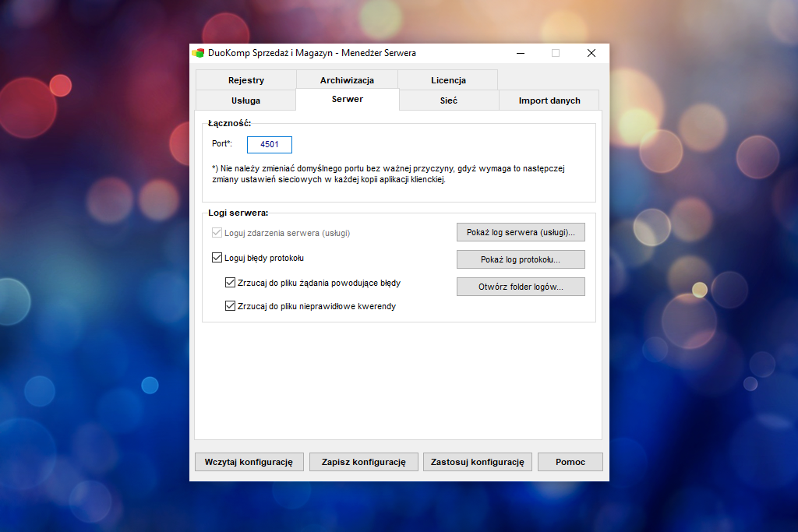Switch to Import danych tab
798x532 pixels.
tap(549, 100)
